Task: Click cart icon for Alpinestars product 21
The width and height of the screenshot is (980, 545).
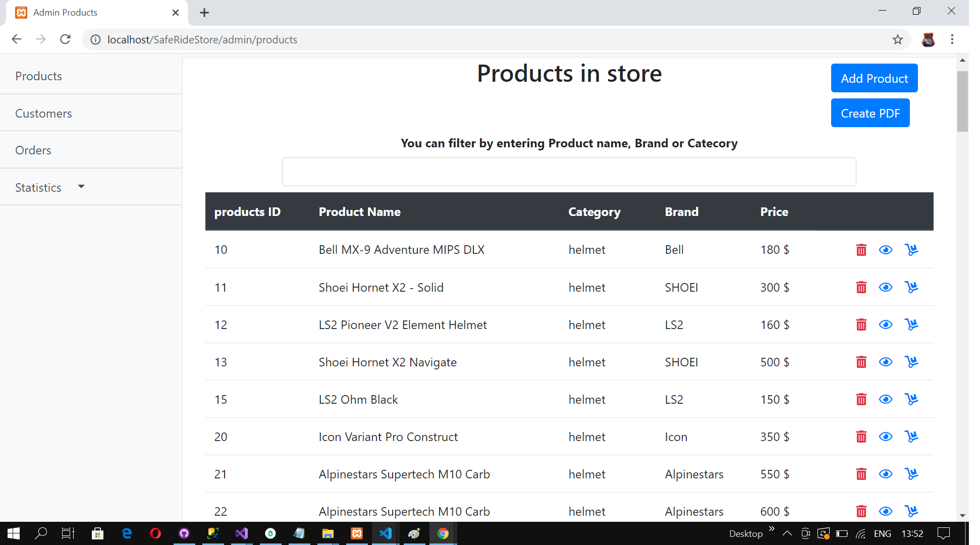Action: 911,474
